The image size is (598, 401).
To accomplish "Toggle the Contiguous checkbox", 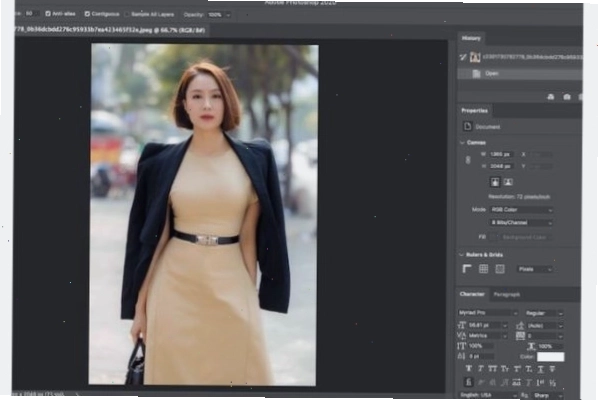I will pyautogui.click(x=87, y=14).
